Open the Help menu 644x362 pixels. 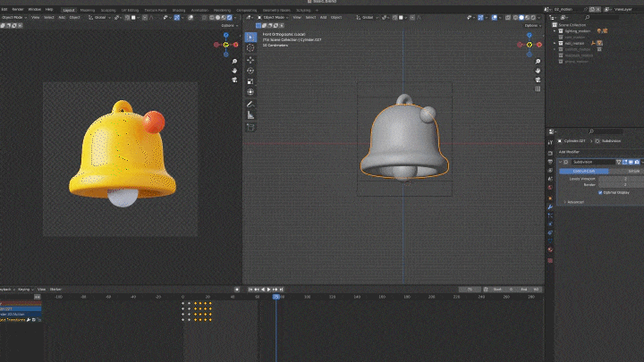coord(49,9)
